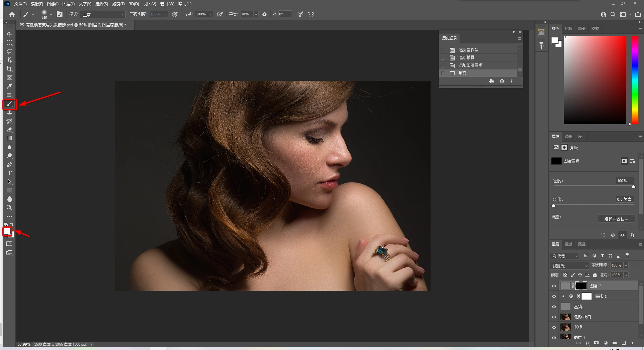Hide the 曲线 1 layer

click(554, 296)
